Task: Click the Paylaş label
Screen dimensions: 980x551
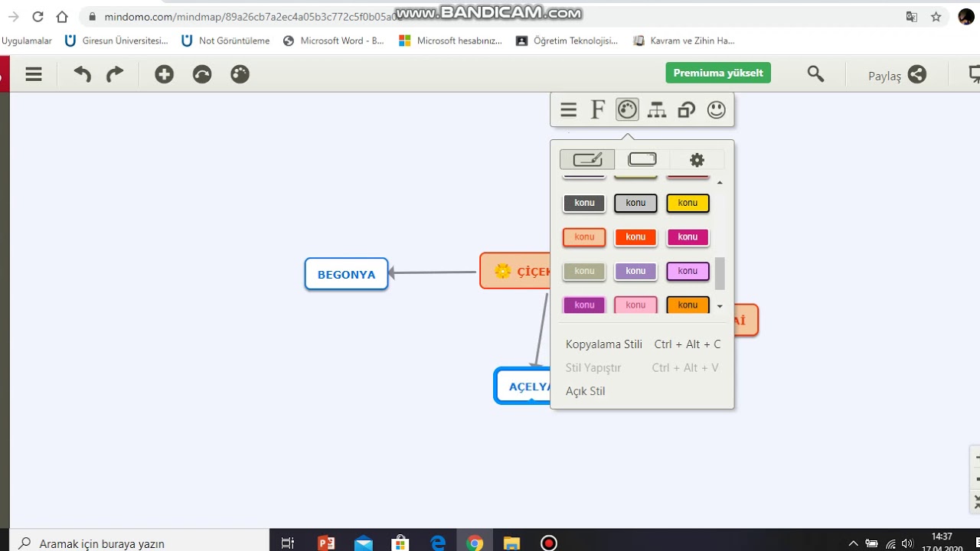Action: pos(884,76)
